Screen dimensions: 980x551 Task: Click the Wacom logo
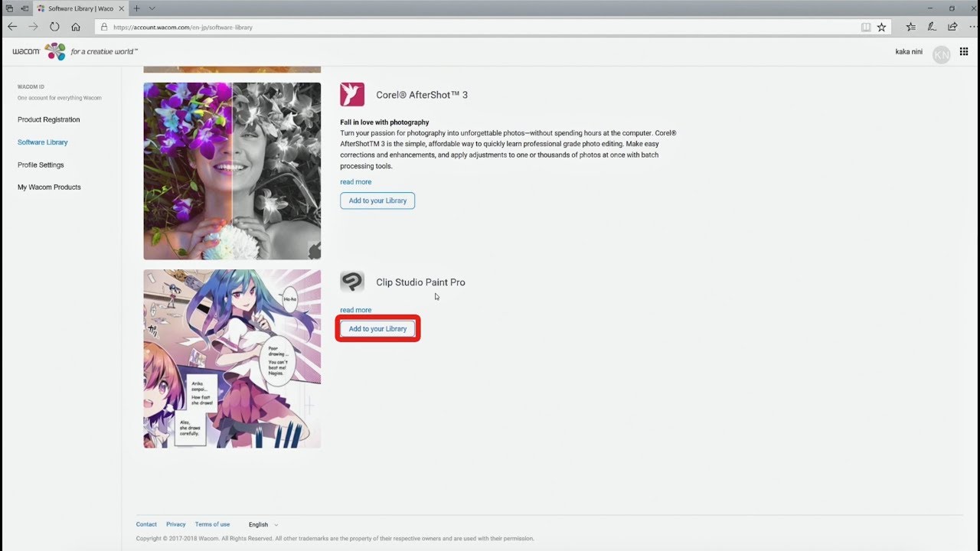39,51
